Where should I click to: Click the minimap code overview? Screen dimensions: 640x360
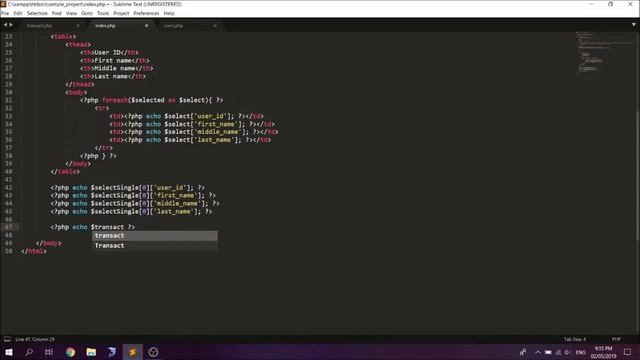pos(604,53)
